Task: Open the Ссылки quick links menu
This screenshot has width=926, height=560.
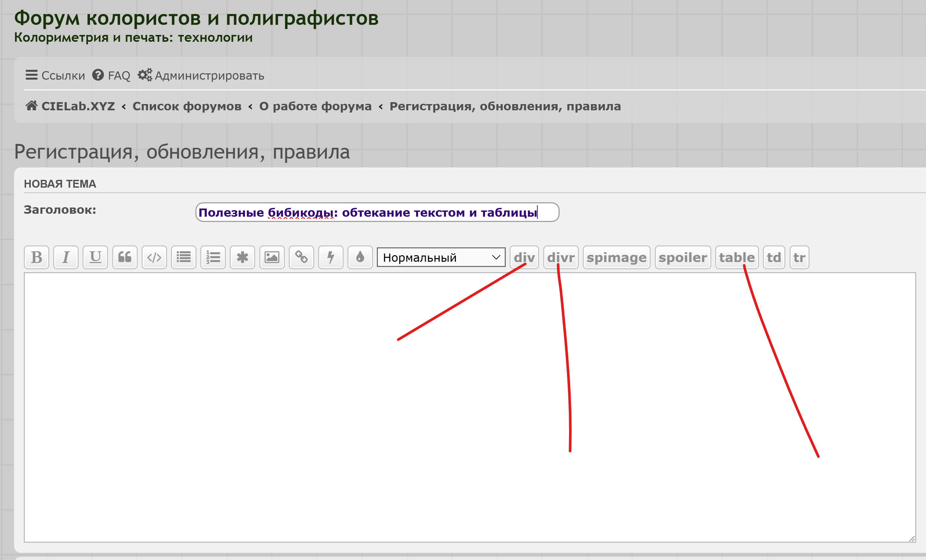Action: pyautogui.click(x=55, y=75)
